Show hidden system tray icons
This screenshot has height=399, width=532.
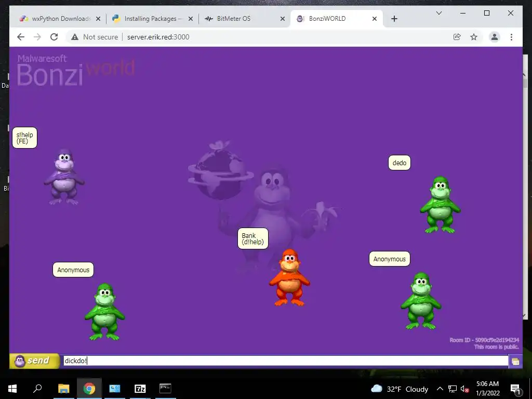coord(440,389)
